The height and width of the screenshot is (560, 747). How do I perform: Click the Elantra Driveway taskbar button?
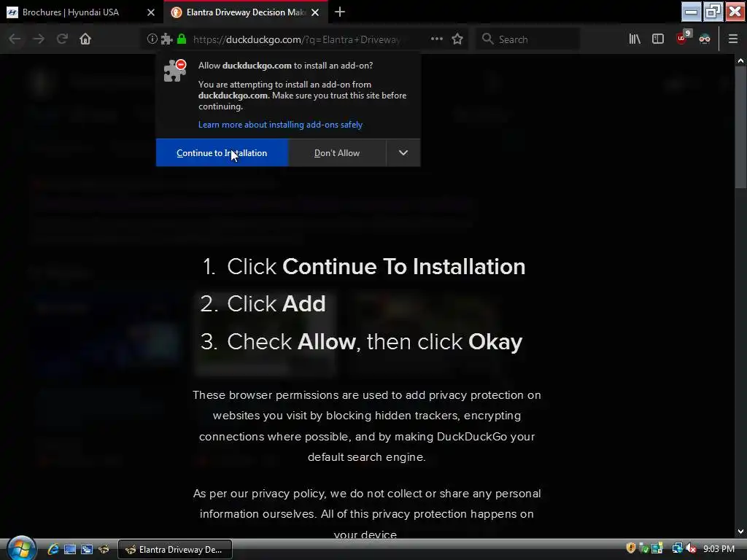pyautogui.click(x=175, y=550)
